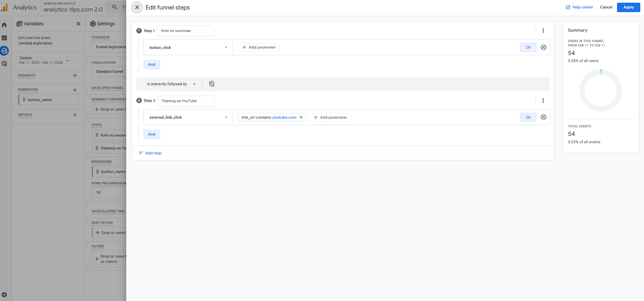Open Advertising sidebar icon
644x301 pixels.
coord(4,64)
